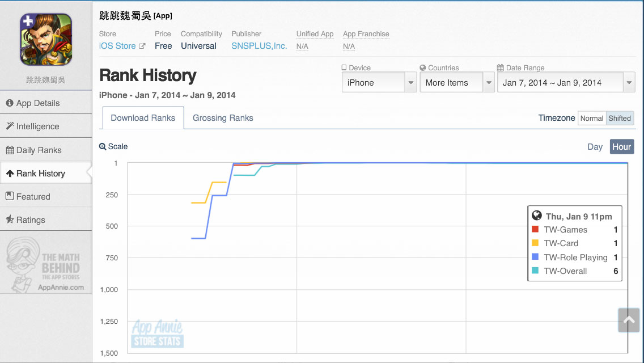Open Featured sidebar page
644x363 pixels.
tap(45, 196)
